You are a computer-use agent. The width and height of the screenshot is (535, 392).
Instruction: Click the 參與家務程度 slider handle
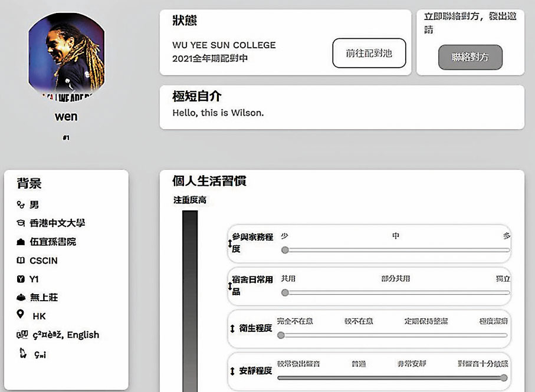[285, 250]
